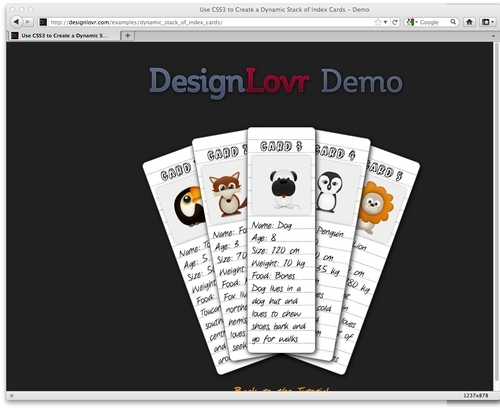Open the URL history dropdown arrow
Screen dimensions: 500x409
point(386,22)
